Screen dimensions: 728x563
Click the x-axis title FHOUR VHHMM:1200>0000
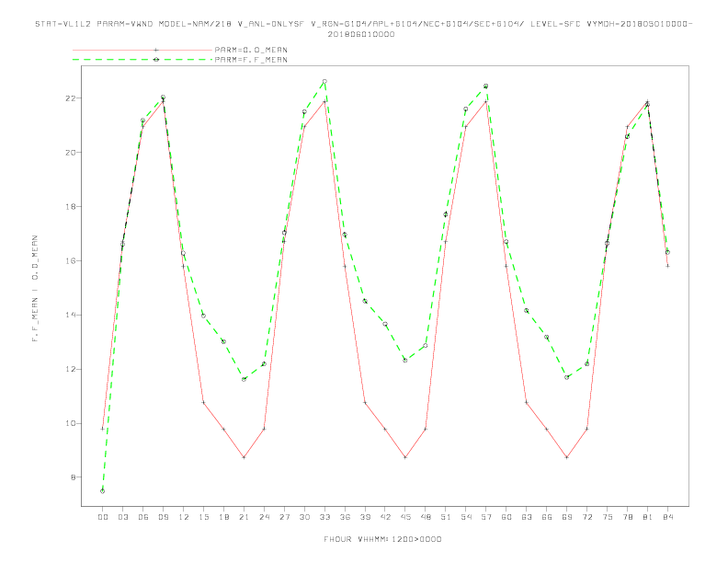(382, 539)
